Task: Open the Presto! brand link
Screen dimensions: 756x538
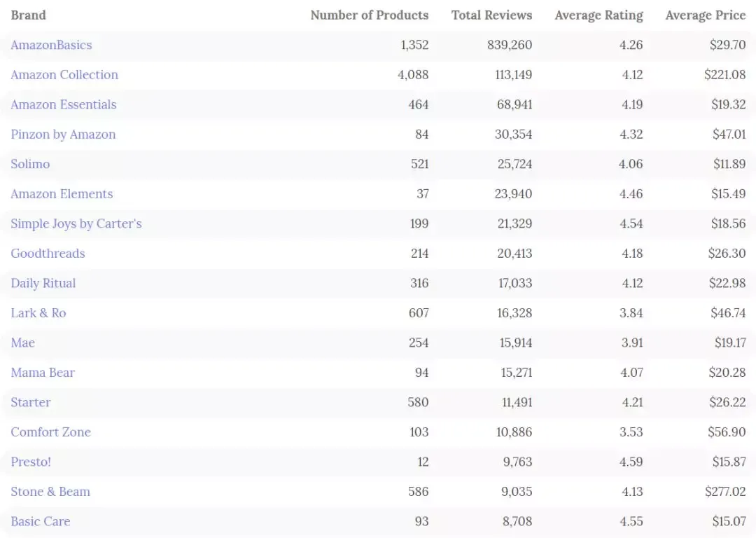Action: point(31,462)
